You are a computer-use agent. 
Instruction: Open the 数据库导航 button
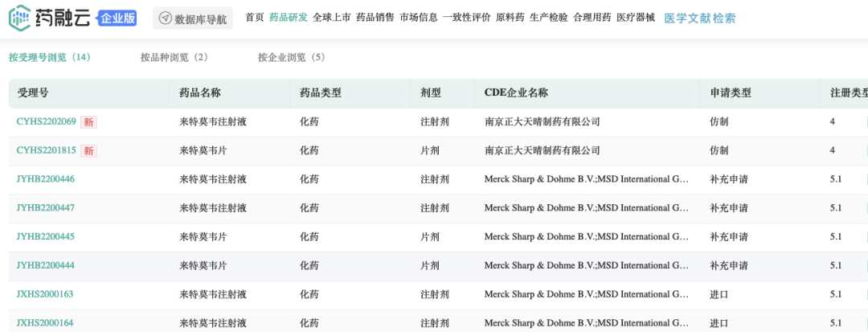point(193,18)
